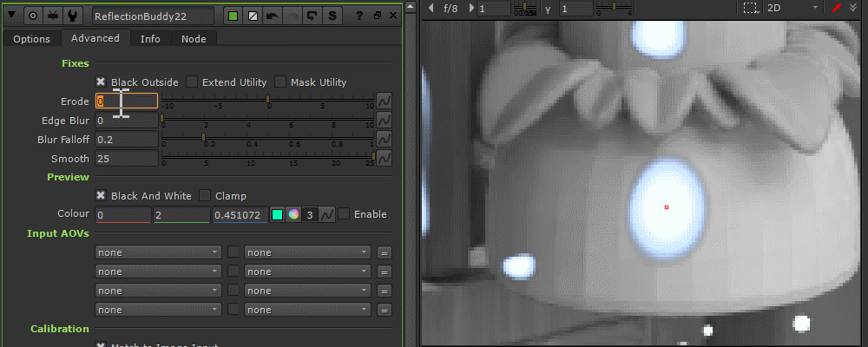The image size is (868, 347).
Task: Open first Input AOVs left dropdown
Action: 158,252
